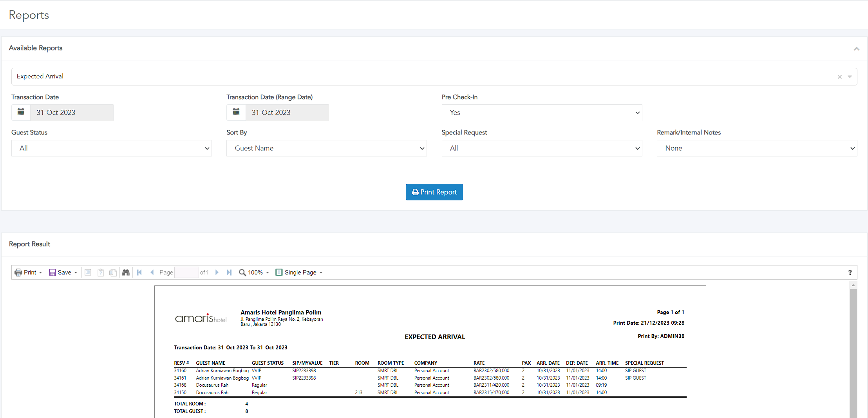This screenshot has height=418, width=868.
Task: Click arrival time 09:19
Action: pos(601,385)
